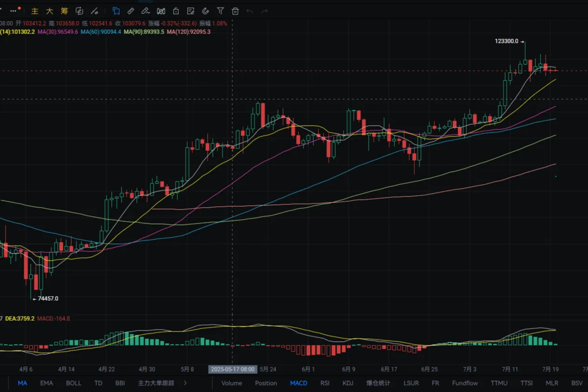The height and width of the screenshot is (392, 588).
Task: Switch sub-chart to 爆仓统计
Action: click(x=378, y=383)
